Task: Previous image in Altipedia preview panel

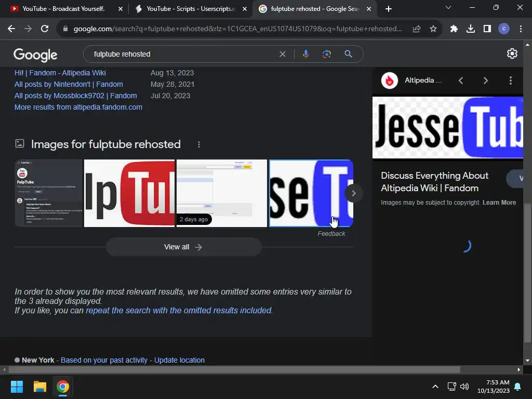Action: [461, 81]
